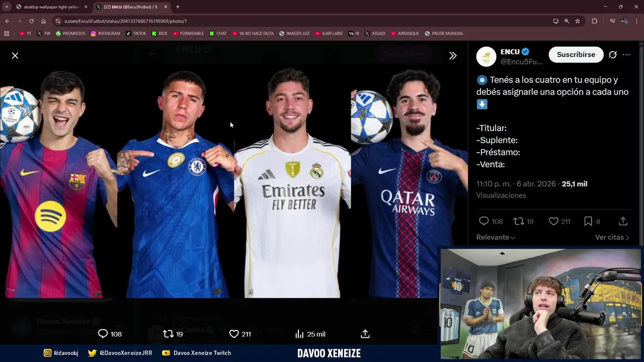Open a new browser tab
Viewport: 644px width, 362px height.
click(178, 7)
